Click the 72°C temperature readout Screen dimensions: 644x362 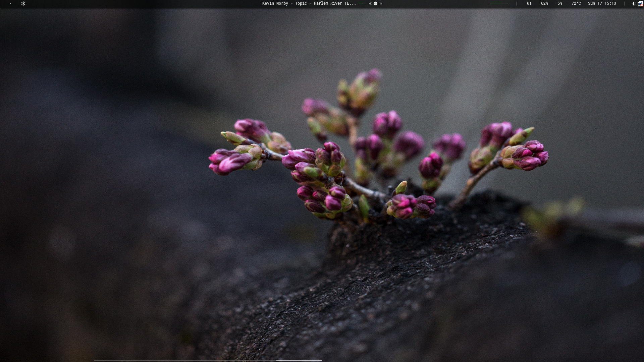pyautogui.click(x=576, y=3)
